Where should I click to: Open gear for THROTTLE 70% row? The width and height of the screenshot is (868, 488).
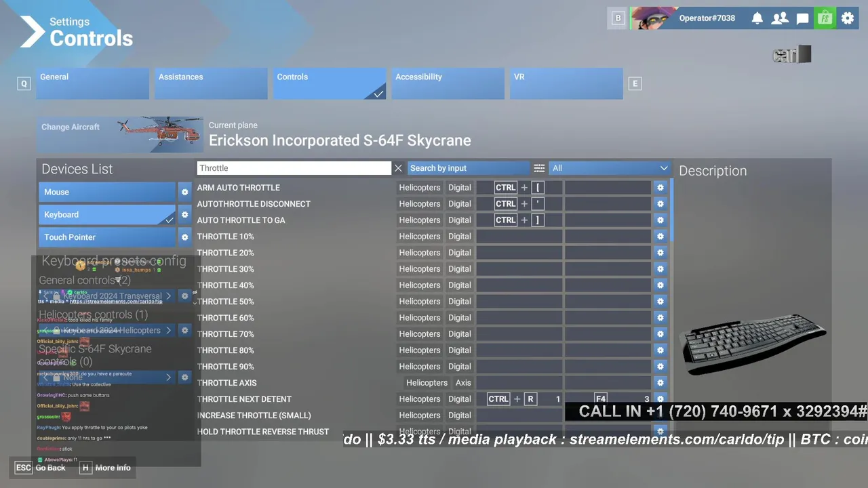tap(660, 334)
